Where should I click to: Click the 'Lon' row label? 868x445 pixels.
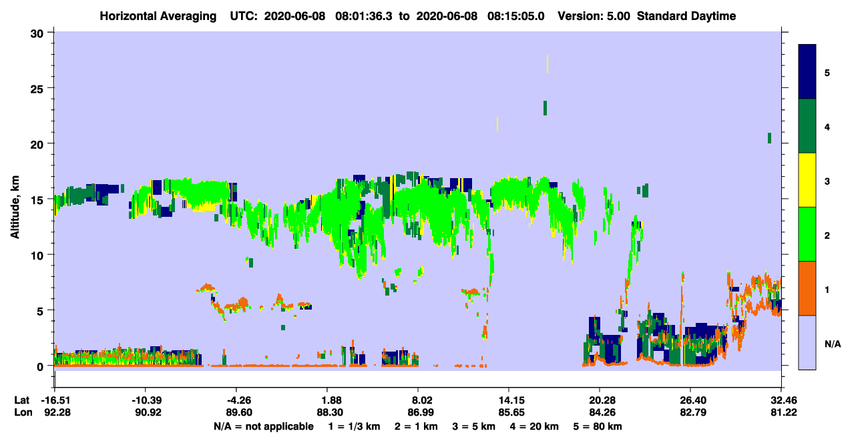coord(23,413)
